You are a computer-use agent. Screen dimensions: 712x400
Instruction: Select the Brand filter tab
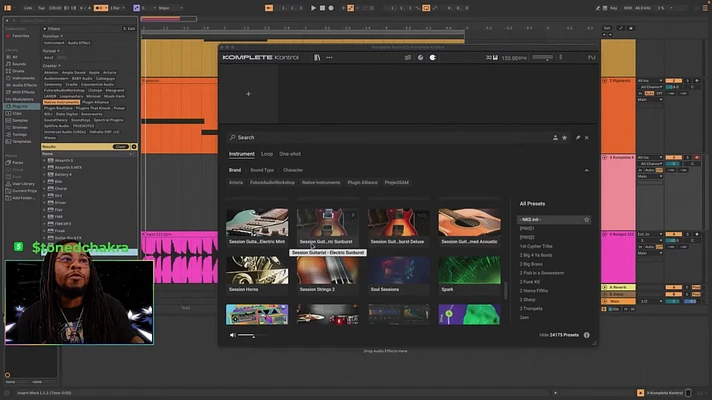pyautogui.click(x=235, y=170)
